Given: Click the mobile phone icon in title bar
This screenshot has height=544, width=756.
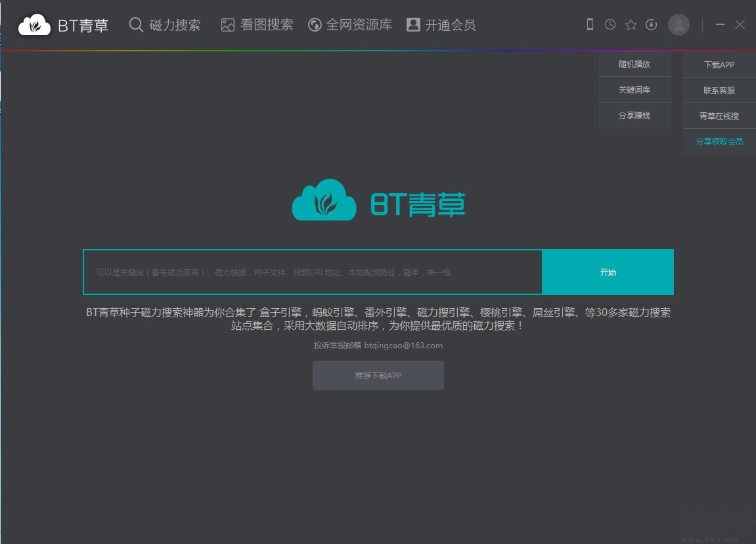Looking at the screenshot, I should pyautogui.click(x=590, y=25).
